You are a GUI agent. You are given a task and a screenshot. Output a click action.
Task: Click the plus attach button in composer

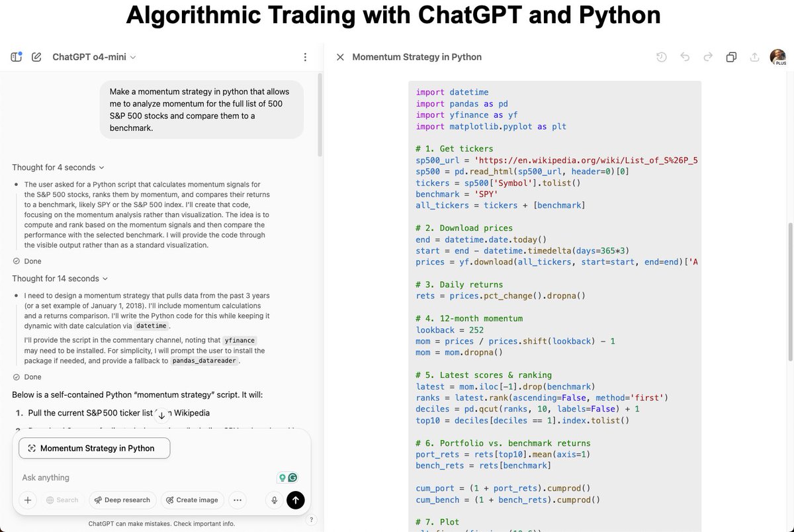pyautogui.click(x=28, y=500)
